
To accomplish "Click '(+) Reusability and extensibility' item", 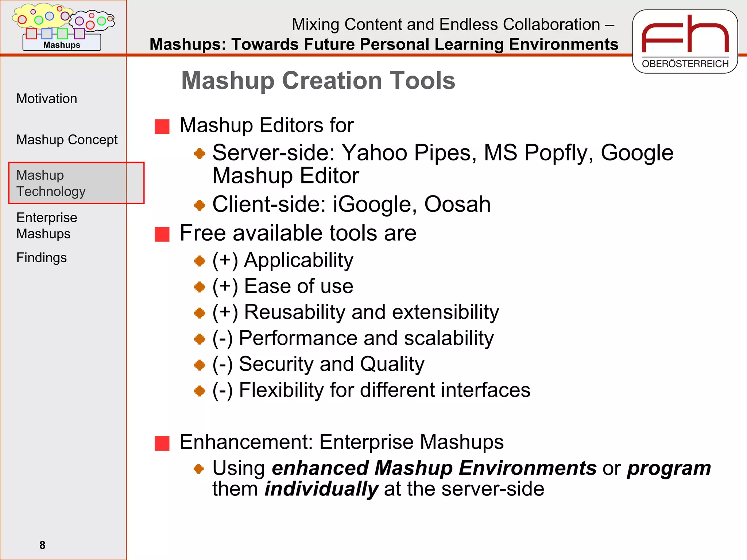I will tap(356, 312).
